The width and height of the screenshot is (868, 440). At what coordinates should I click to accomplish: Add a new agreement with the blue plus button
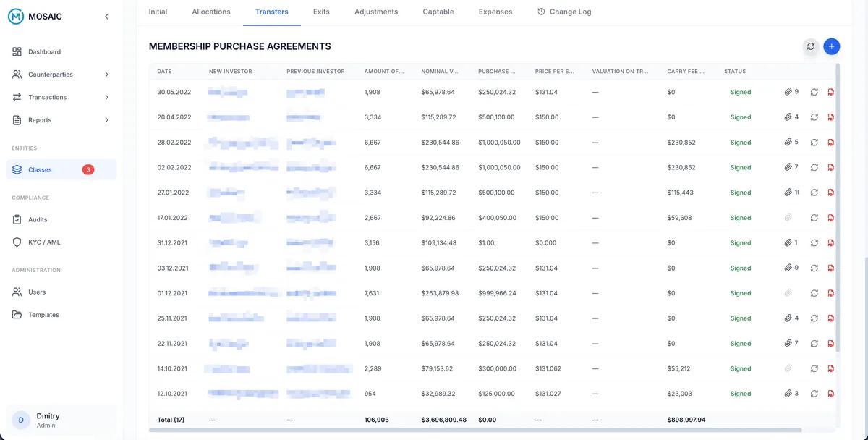[832, 46]
